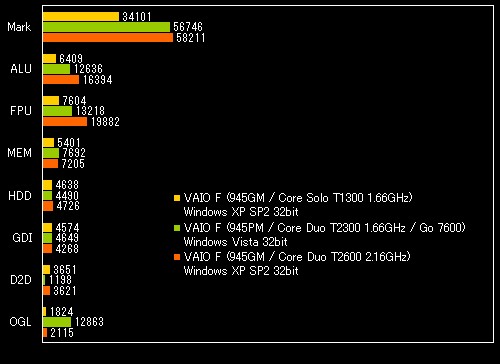Select the OGL category label
The width and height of the screenshot is (500, 364).
[20, 322]
